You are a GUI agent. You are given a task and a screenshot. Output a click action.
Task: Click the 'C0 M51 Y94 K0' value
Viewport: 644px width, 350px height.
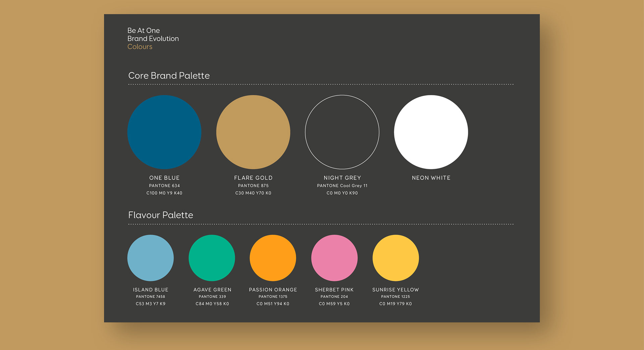click(273, 304)
